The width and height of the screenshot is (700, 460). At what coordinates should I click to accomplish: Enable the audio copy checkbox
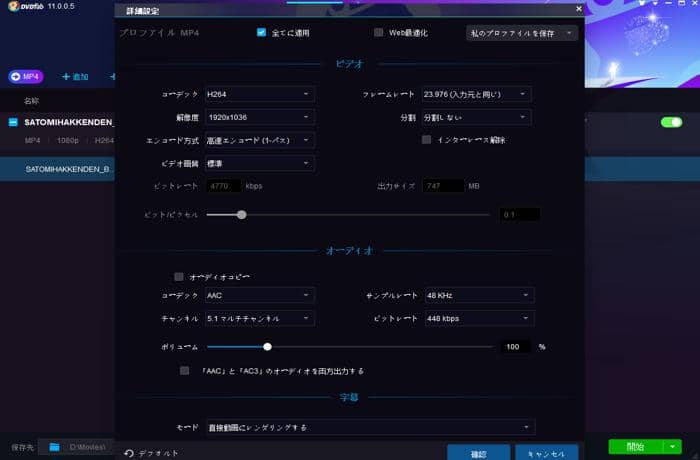click(179, 276)
